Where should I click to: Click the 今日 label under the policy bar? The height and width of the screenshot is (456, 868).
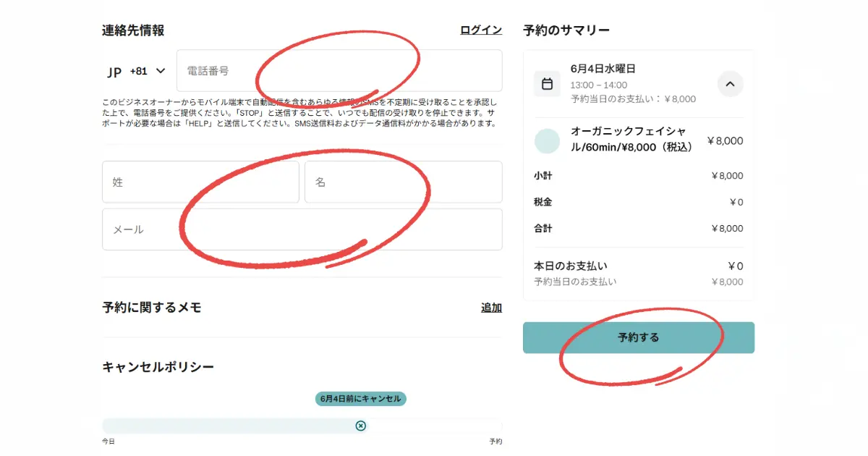point(109,442)
